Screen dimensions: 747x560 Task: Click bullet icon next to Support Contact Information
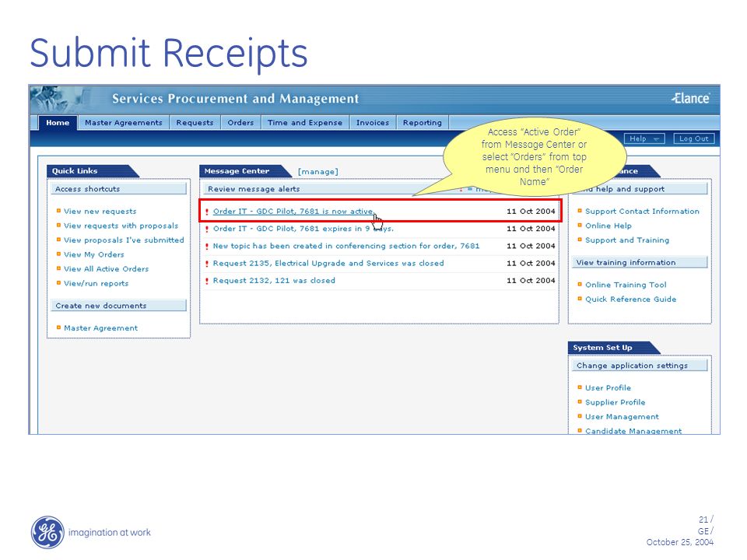(x=580, y=211)
